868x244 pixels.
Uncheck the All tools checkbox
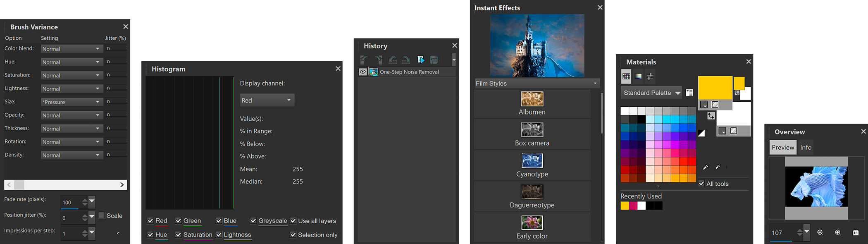tap(701, 184)
